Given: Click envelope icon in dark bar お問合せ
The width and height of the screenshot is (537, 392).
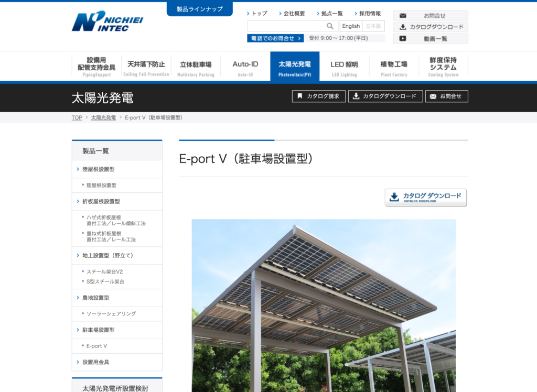Looking at the screenshot, I should 433,96.
